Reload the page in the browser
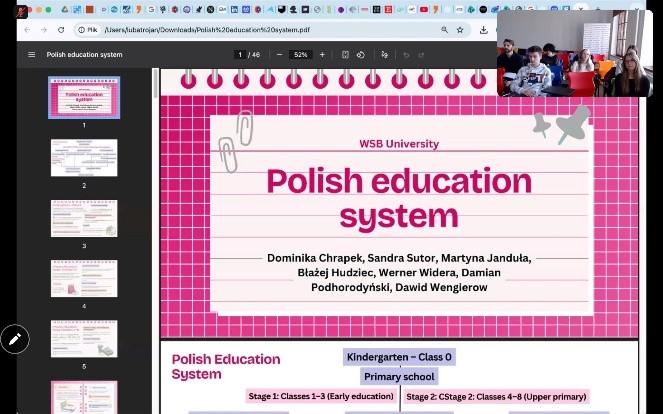Image resolution: width=663 pixels, height=414 pixels. point(62,30)
